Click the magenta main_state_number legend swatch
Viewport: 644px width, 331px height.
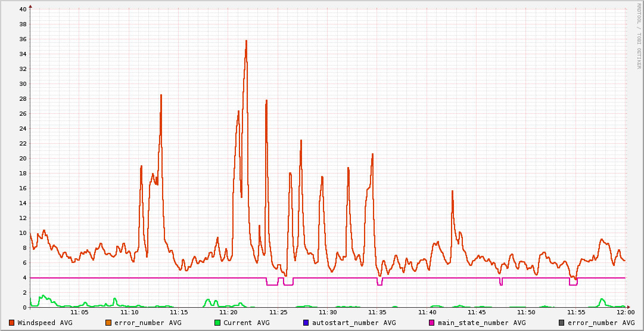432,323
